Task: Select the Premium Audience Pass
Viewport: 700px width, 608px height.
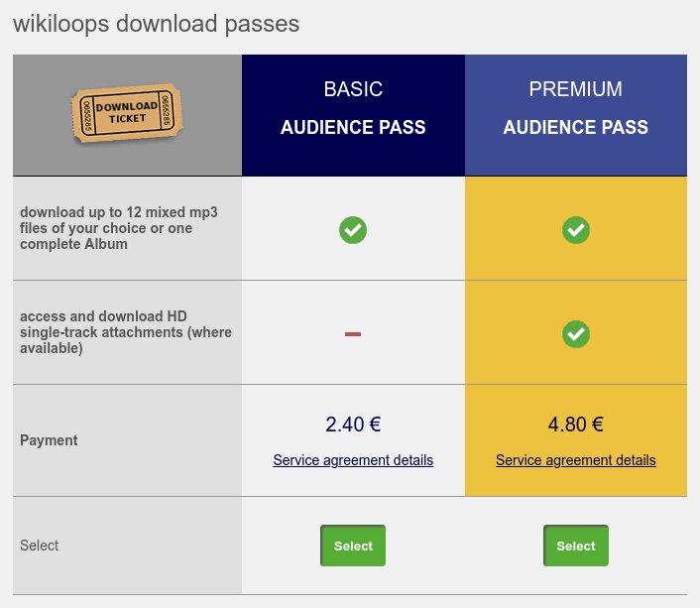Action: (575, 546)
